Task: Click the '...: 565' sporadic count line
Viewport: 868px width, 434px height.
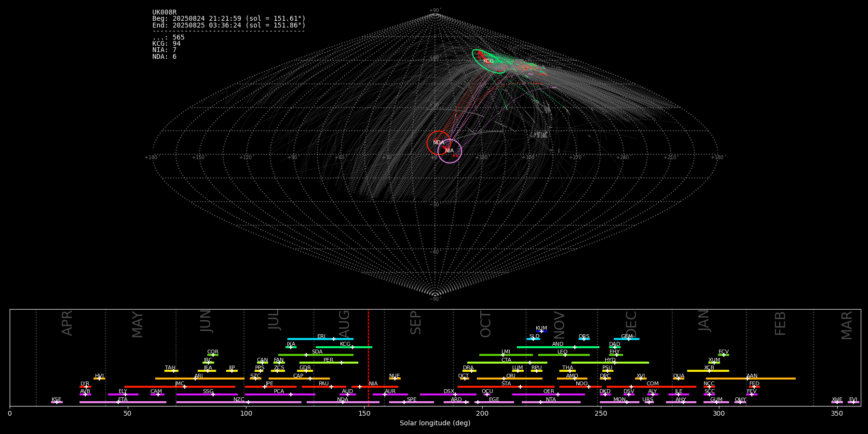Action: pos(168,38)
